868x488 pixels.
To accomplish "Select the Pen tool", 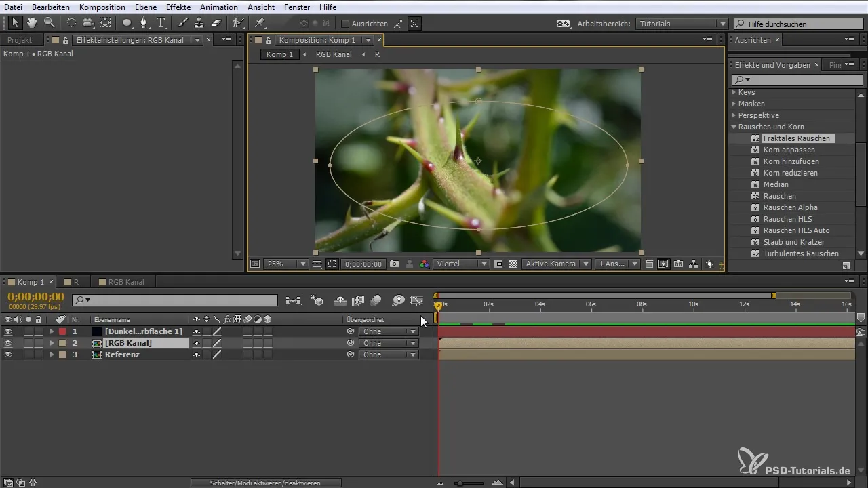I will tap(144, 23).
